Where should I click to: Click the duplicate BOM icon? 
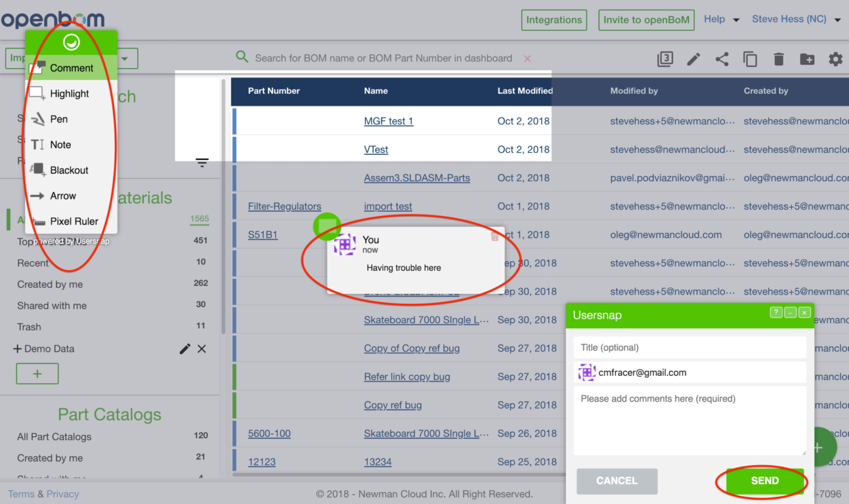750,59
